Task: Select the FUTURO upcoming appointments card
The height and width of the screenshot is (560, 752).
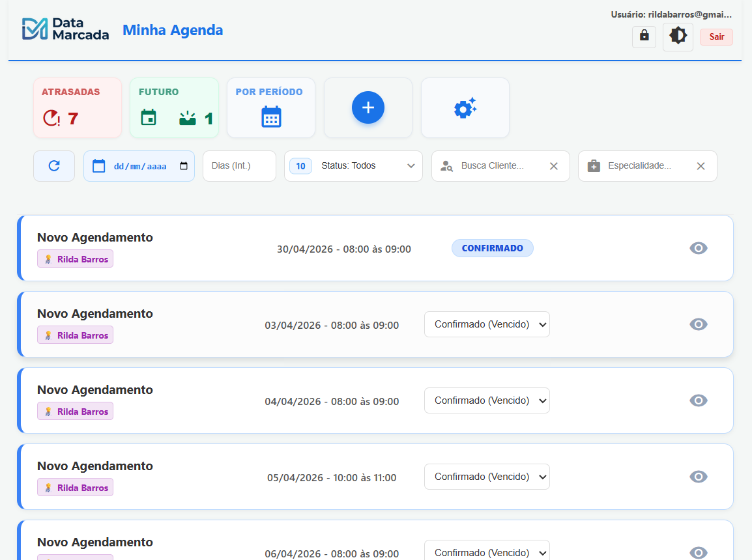Action: point(174,107)
